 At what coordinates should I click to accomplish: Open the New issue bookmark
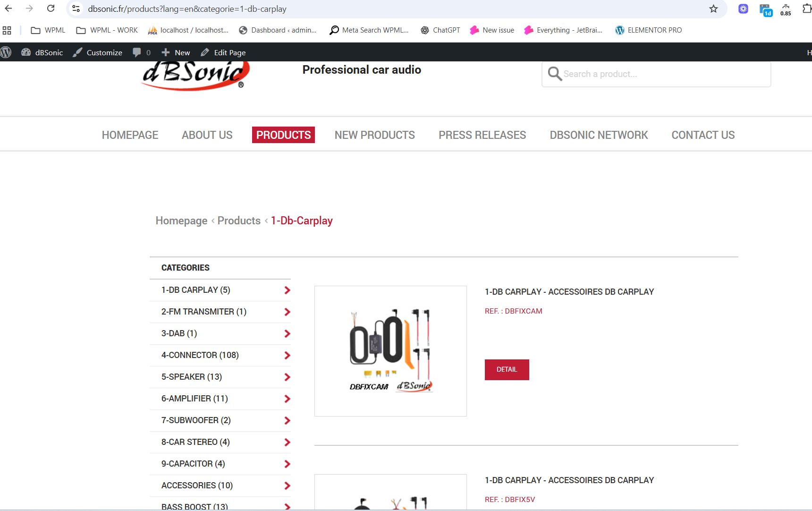[492, 30]
